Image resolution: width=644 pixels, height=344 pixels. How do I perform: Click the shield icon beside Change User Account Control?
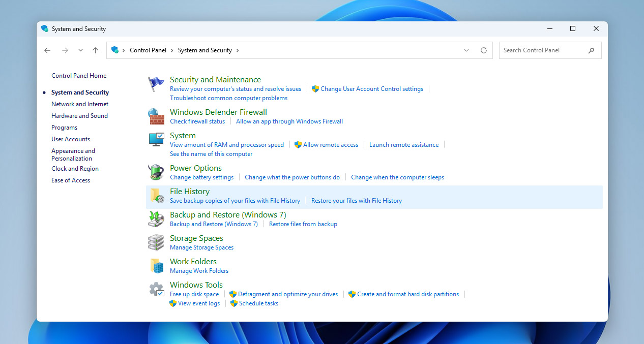click(315, 89)
